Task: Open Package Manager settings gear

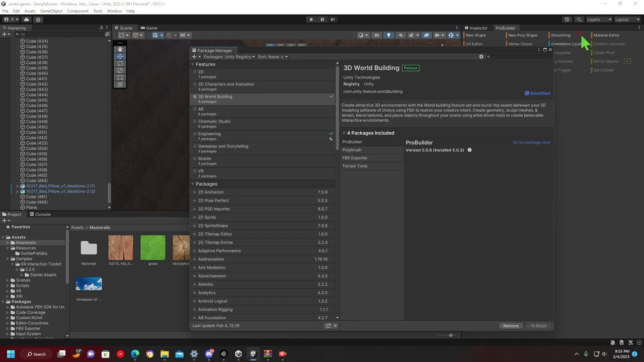Action: pyautogui.click(x=481, y=57)
